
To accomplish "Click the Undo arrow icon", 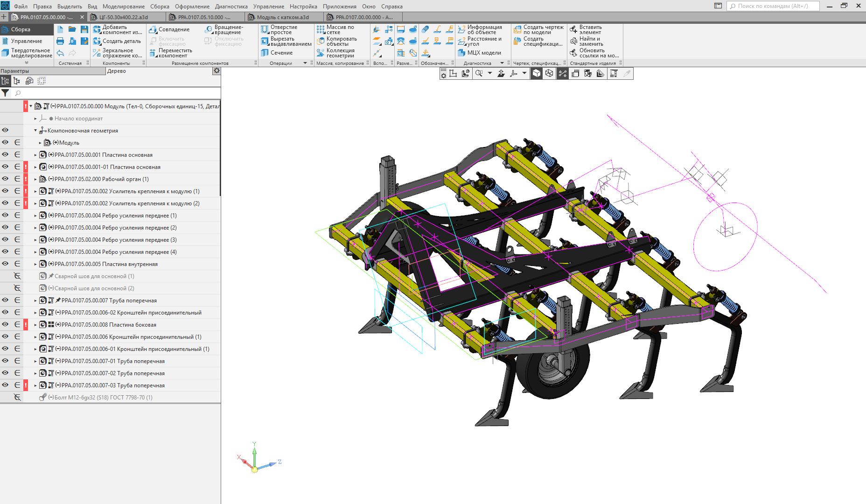I will (60, 53).
